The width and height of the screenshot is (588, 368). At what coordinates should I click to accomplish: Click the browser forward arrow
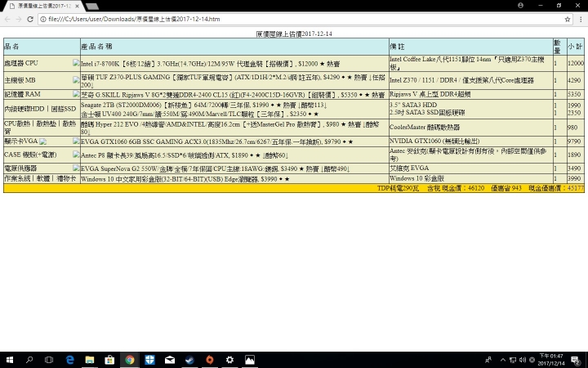19,19
